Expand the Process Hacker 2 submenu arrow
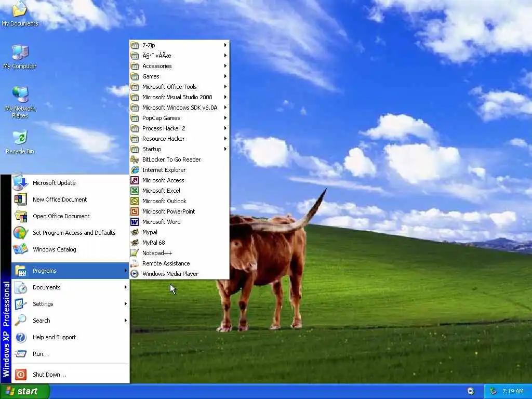This screenshot has width=532, height=399. click(x=225, y=128)
